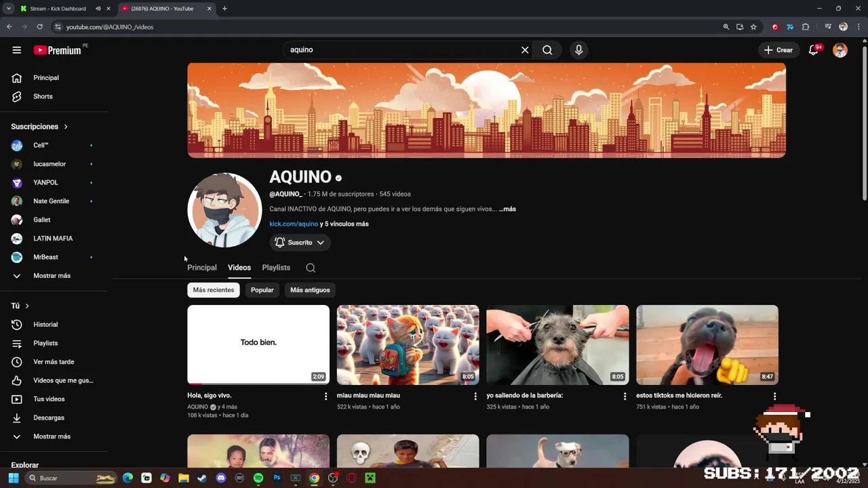Viewport: 868px width, 488px height.
Task: Open the estos tiktoks me hicieron reír thumbnail
Action: pos(707,345)
